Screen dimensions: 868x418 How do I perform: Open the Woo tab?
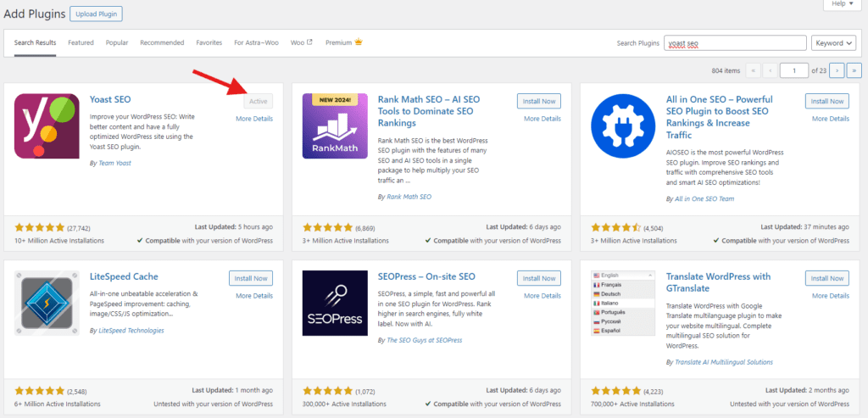pyautogui.click(x=302, y=42)
